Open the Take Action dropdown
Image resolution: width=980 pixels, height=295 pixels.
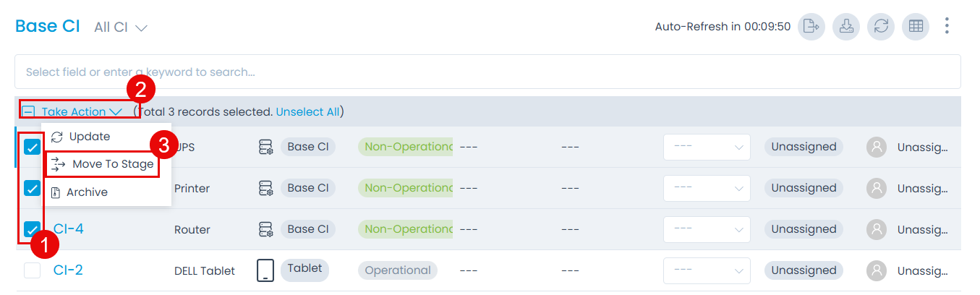pyautogui.click(x=81, y=112)
